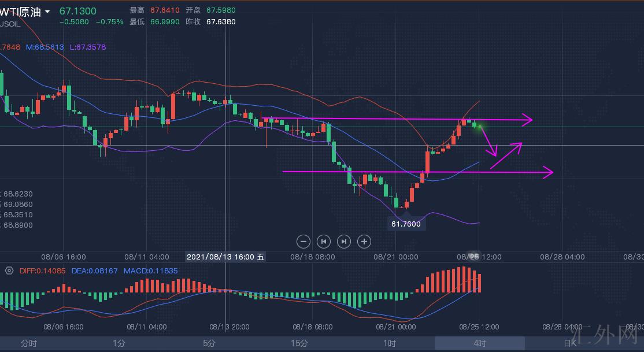This screenshot has width=644, height=352.
Task: Jump to the previous candle with the skip-back button
Action: click(324, 241)
